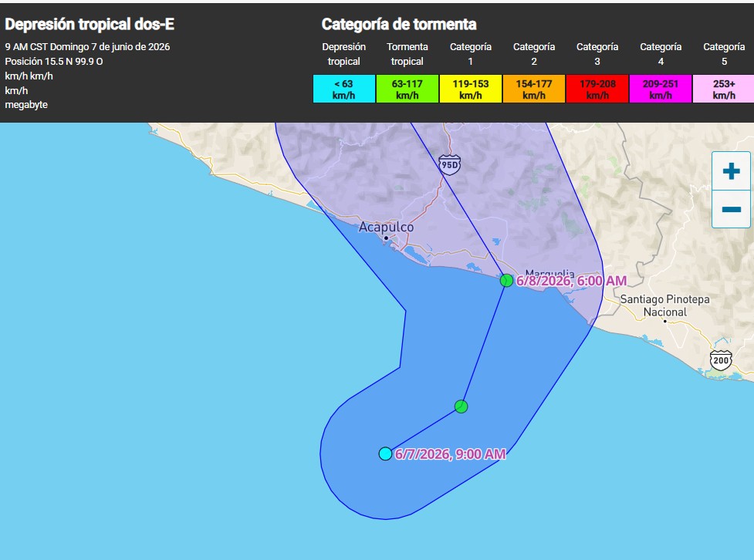Click the cyan '< 63 km/h' depression swatch
This screenshot has height=560, width=754.
click(x=344, y=89)
